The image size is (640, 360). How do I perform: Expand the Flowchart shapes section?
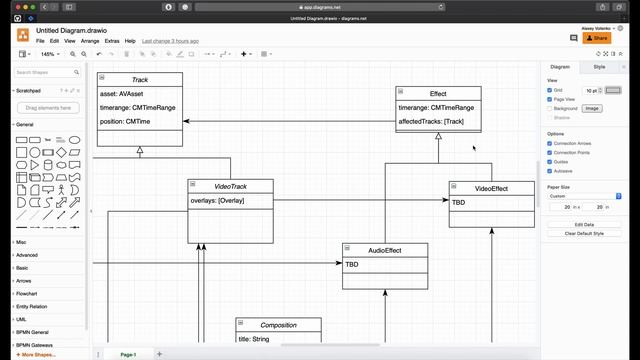tap(26, 293)
